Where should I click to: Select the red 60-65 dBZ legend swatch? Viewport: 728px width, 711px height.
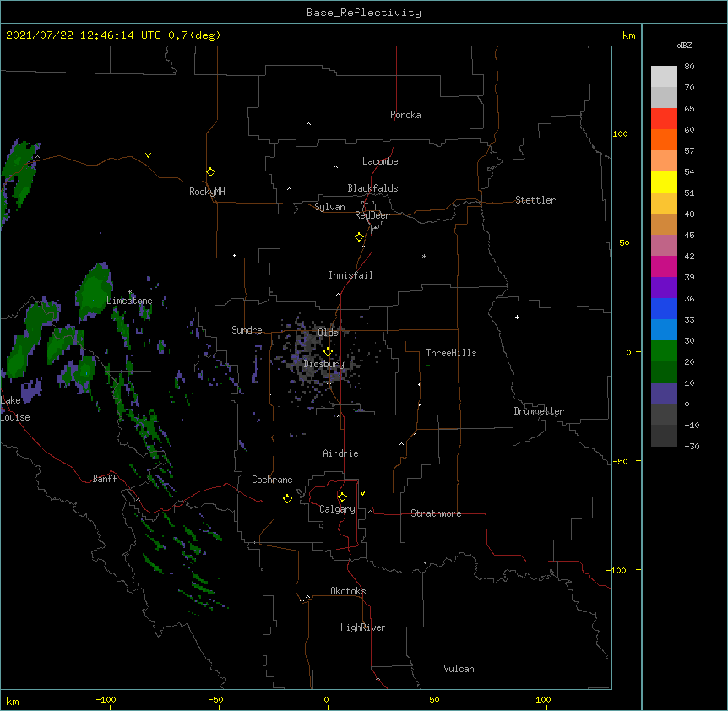tap(664, 119)
